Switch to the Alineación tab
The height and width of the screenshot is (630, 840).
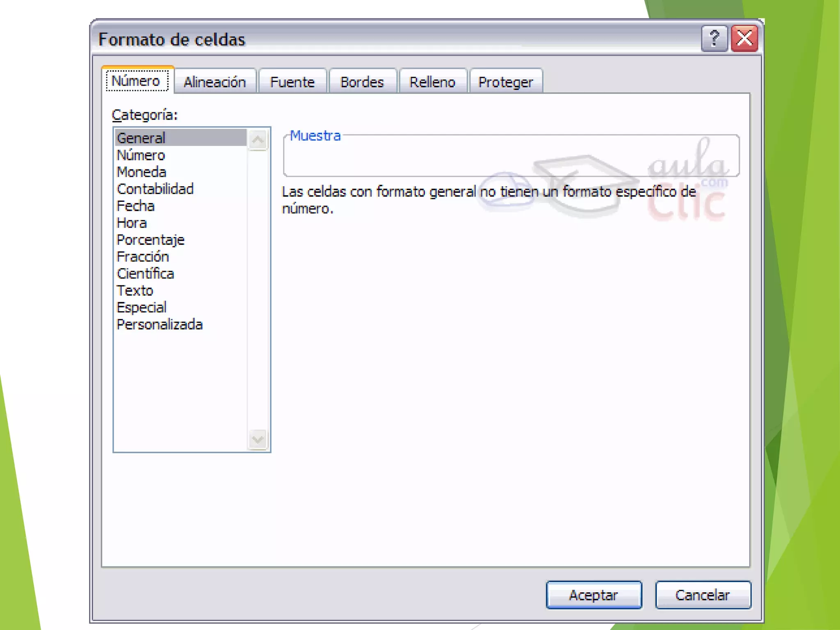click(215, 82)
